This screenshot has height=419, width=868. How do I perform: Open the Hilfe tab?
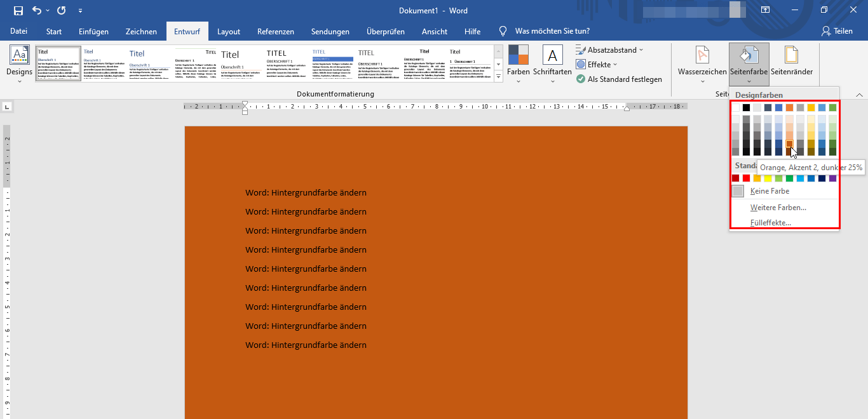click(x=473, y=31)
